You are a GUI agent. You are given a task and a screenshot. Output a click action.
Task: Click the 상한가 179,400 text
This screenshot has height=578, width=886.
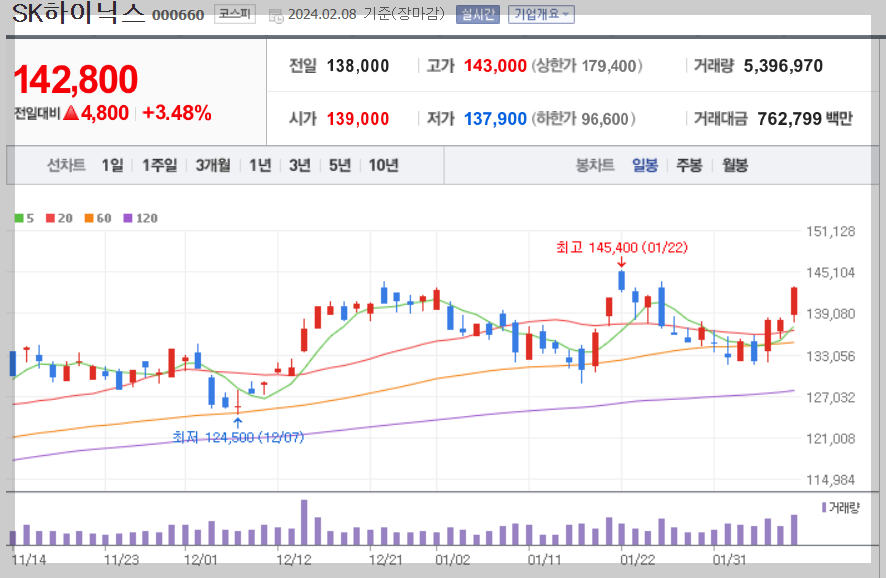[x=587, y=66]
